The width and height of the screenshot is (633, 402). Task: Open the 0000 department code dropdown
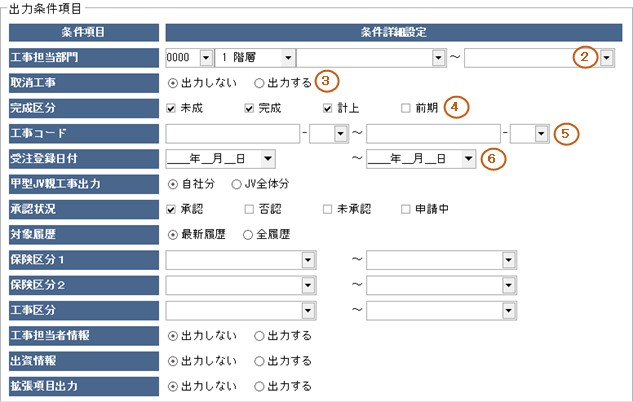click(206, 57)
